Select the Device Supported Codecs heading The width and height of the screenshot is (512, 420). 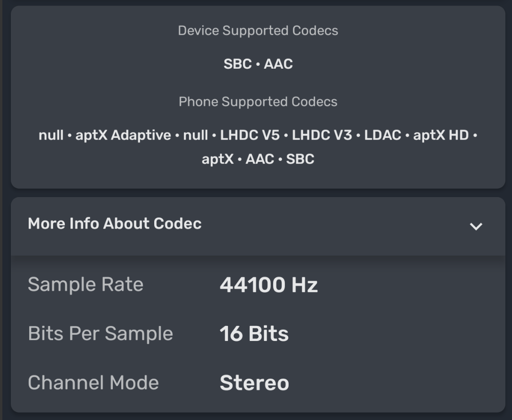coord(258,31)
